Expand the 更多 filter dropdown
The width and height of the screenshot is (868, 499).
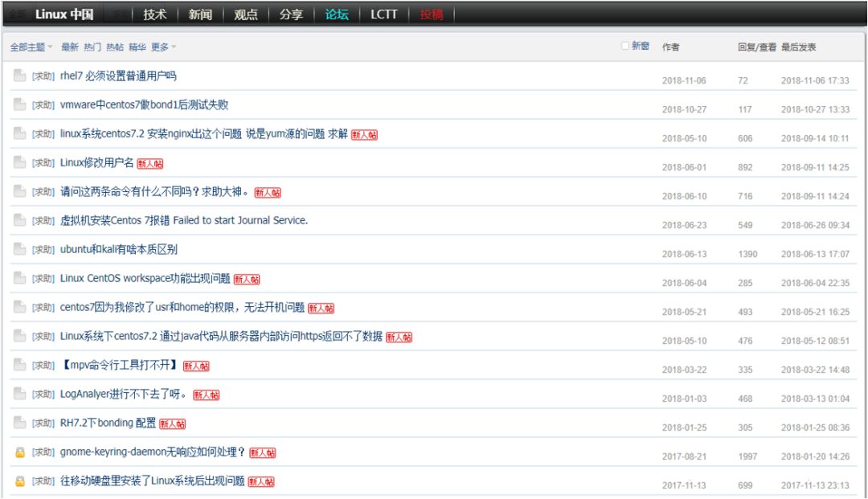click(x=163, y=47)
